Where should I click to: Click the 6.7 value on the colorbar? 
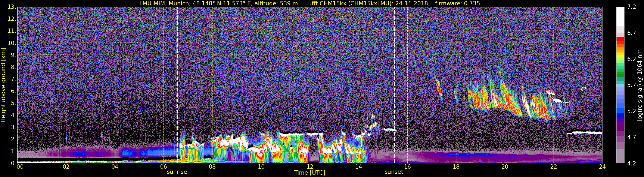click(632, 33)
